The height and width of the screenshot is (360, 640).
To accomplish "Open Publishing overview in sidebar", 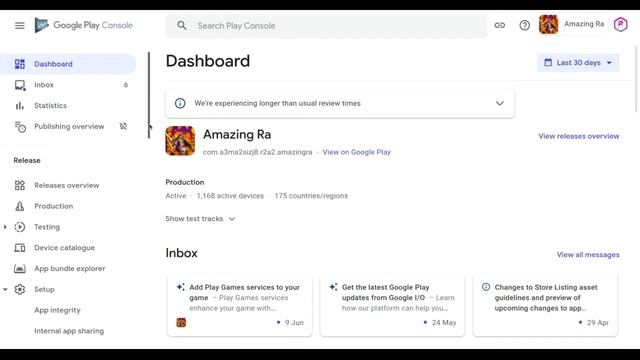I will tap(68, 127).
